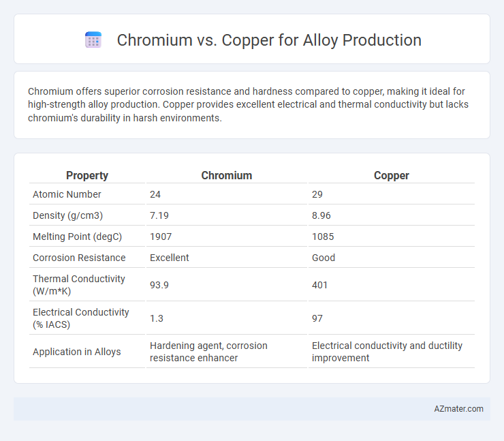Image resolution: width=504 pixels, height=441 pixels.
Task: Select thermal conductivity value 401
Action: [319, 285]
